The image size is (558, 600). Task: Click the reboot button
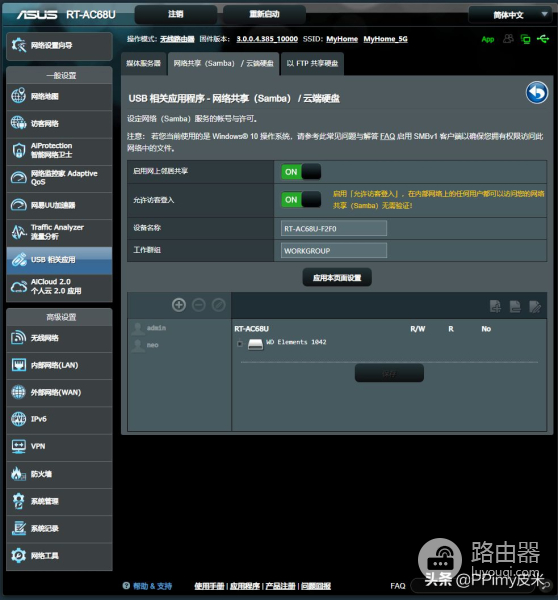click(264, 15)
